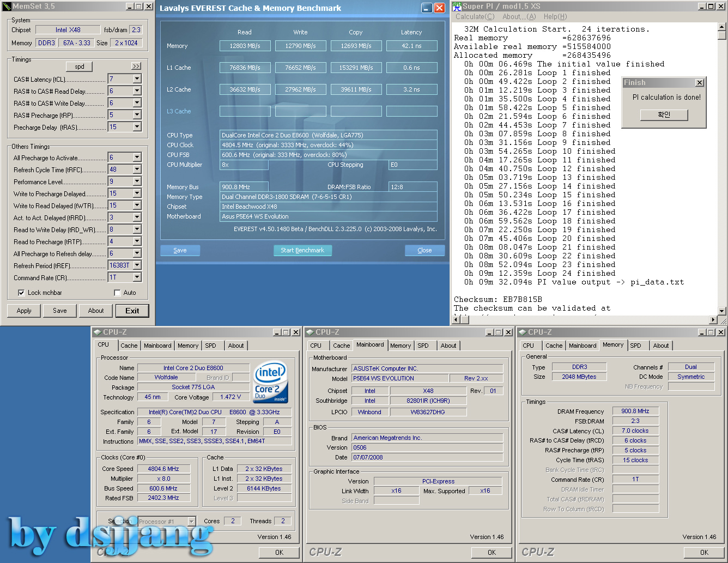Image resolution: width=728 pixels, height=563 pixels.
Task: Click OK in the CPU-Z Mainboard window
Action: click(x=492, y=552)
